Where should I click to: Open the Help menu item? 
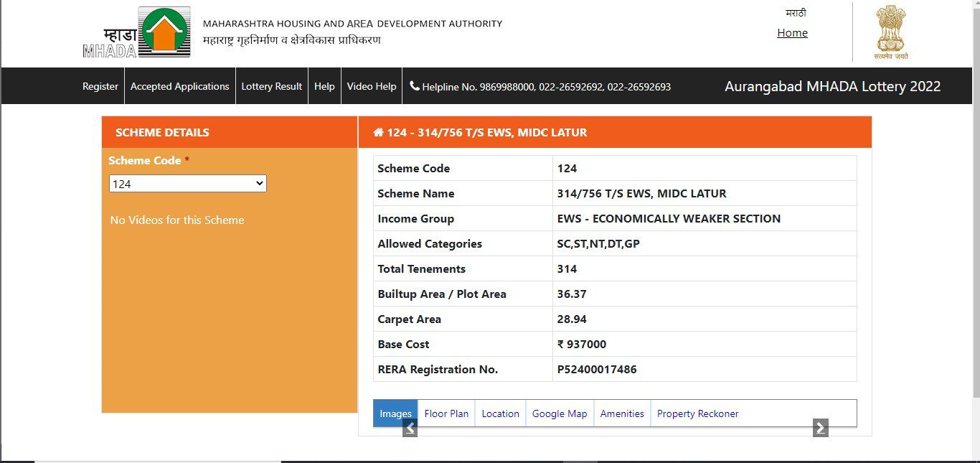[x=324, y=86]
